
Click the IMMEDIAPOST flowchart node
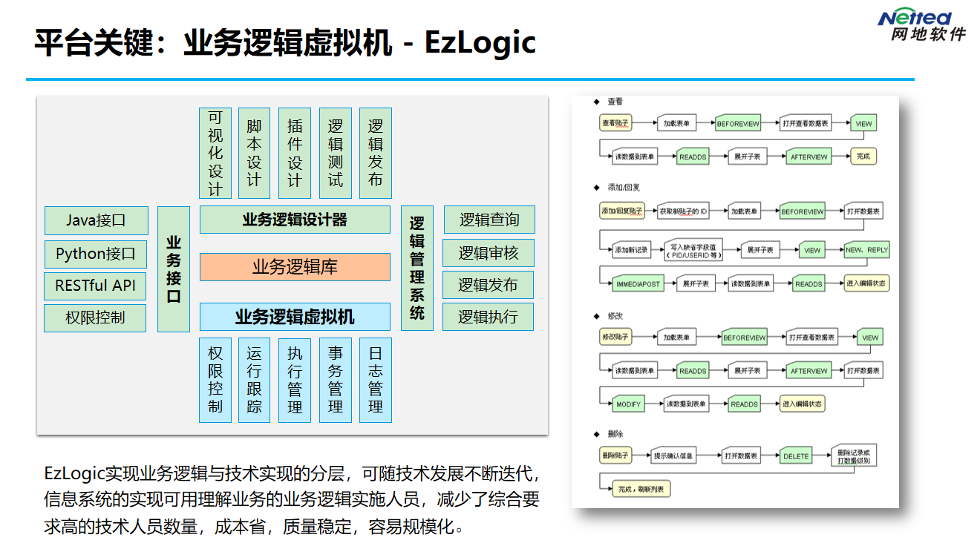pos(638,284)
